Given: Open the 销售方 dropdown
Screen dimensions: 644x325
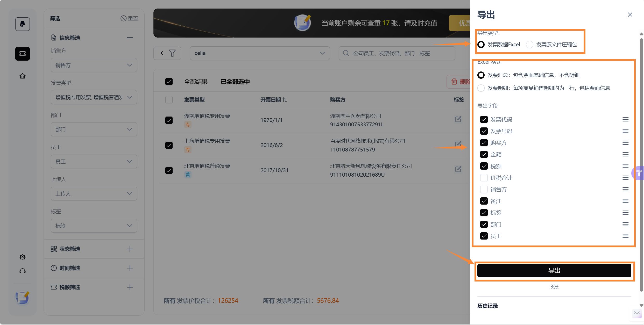Looking at the screenshot, I should pos(94,65).
